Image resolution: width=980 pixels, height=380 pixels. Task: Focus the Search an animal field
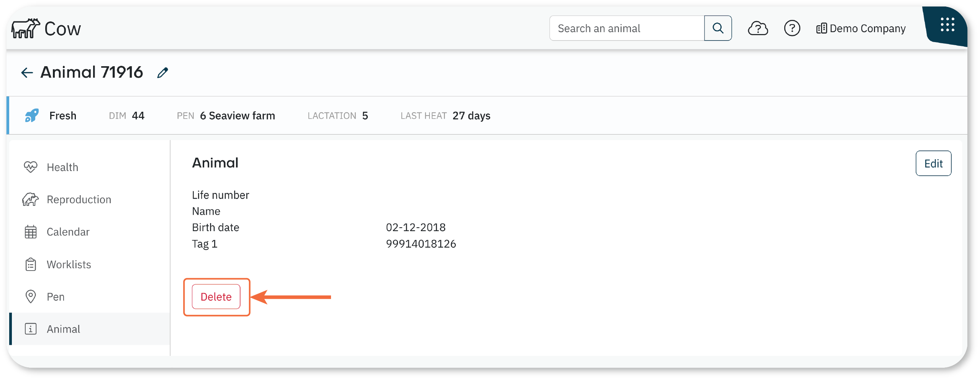tap(627, 28)
